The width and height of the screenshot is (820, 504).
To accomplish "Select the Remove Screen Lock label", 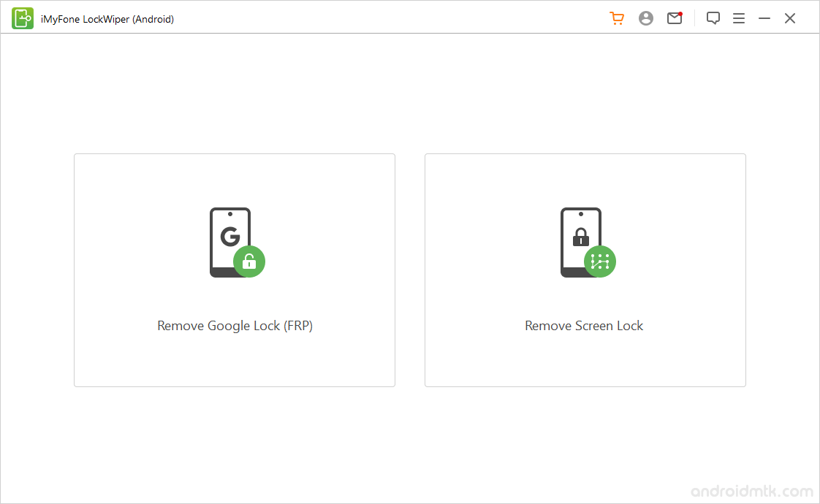I will point(584,326).
